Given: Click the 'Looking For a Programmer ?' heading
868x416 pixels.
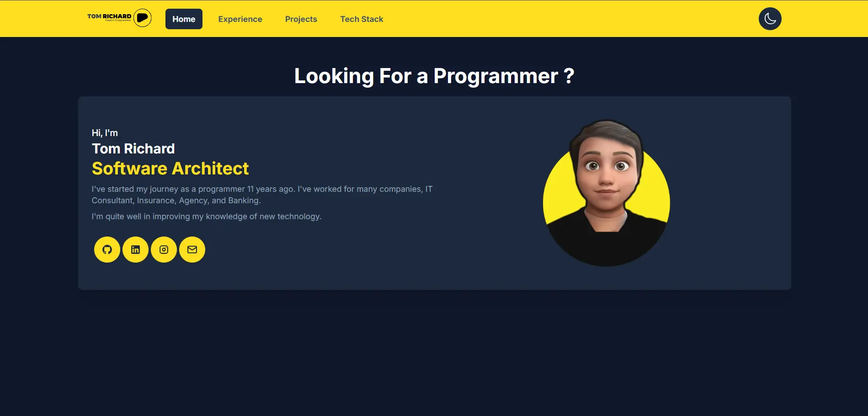Looking at the screenshot, I should (x=434, y=76).
